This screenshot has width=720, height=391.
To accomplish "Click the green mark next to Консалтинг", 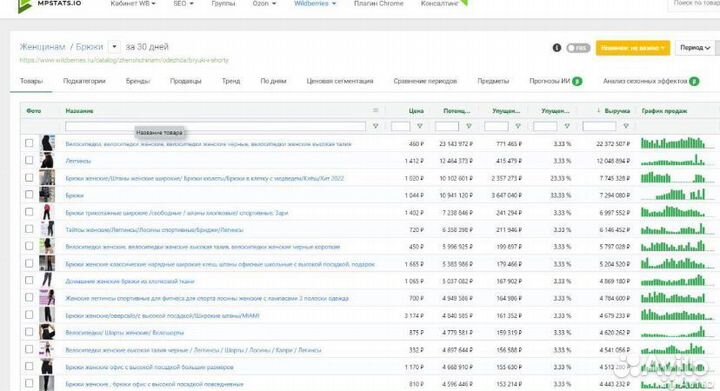I will click(x=464, y=3).
